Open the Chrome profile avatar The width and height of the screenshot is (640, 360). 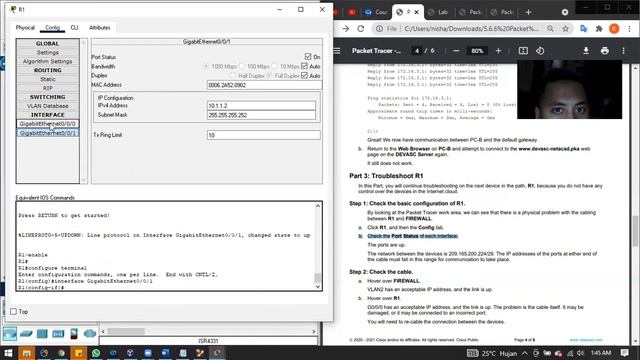(x=614, y=29)
